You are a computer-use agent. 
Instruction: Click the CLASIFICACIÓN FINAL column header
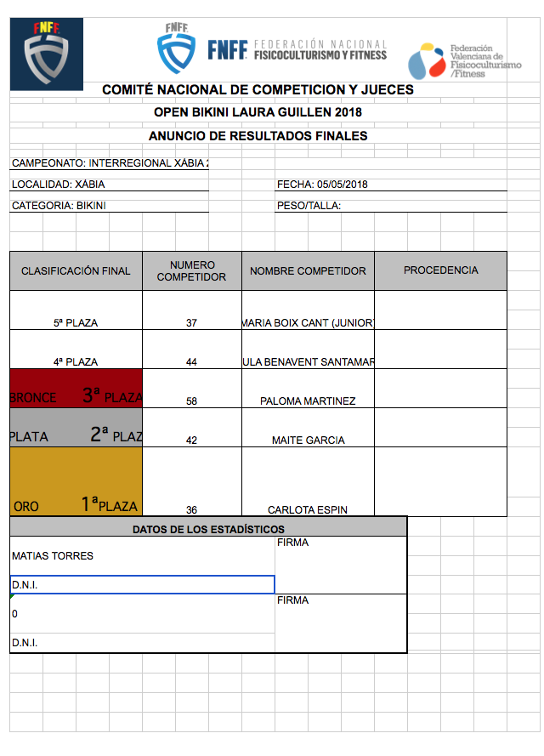pos(76,271)
